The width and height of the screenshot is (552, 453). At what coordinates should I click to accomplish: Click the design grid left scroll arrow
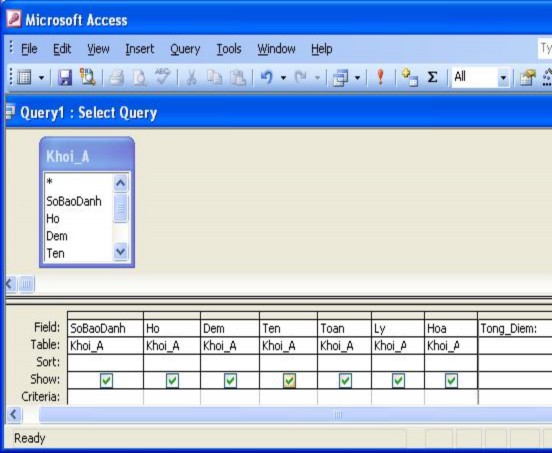[14, 414]
